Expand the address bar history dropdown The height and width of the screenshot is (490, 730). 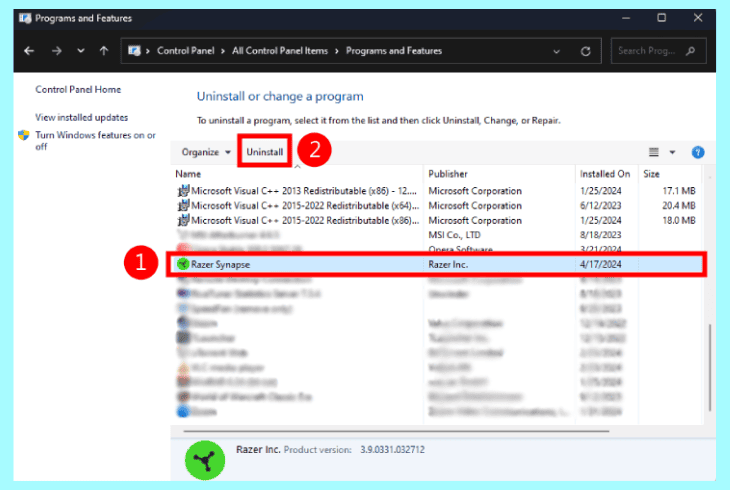tap(556, 51)
